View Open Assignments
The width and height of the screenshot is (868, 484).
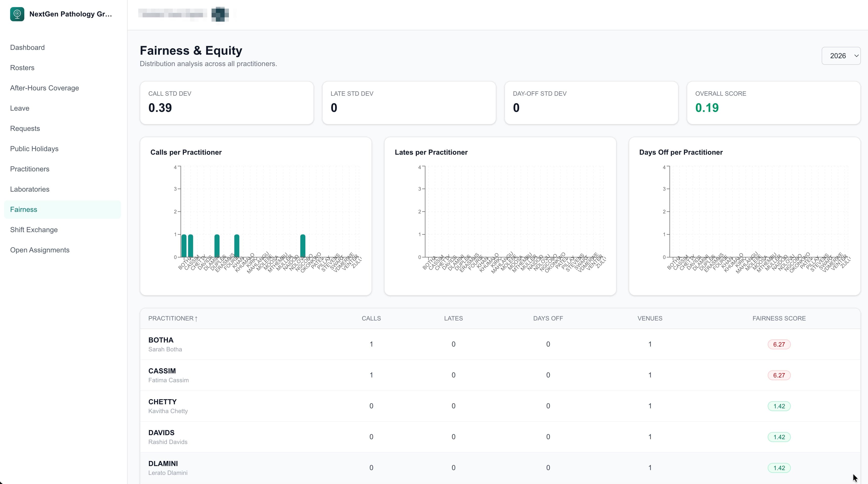(x=40, y=250)
